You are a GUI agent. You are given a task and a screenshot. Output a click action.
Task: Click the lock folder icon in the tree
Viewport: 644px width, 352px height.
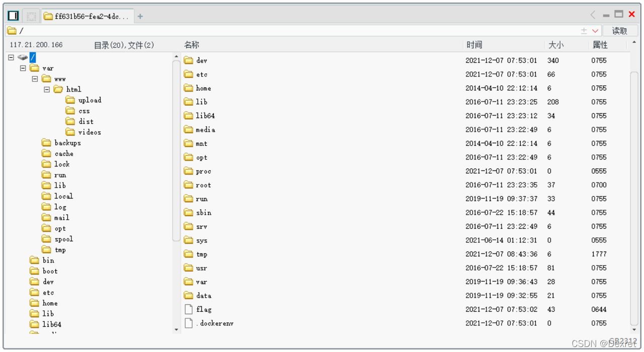click(x=46, y=164)
